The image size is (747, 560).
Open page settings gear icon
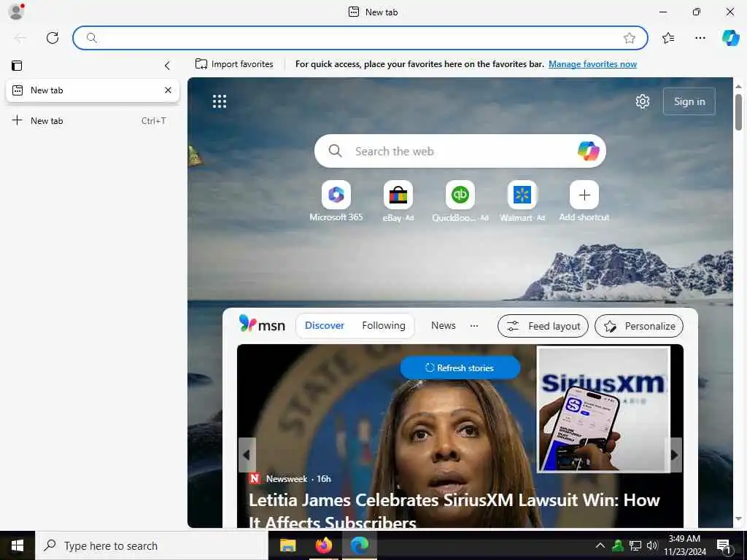(642, 101)
